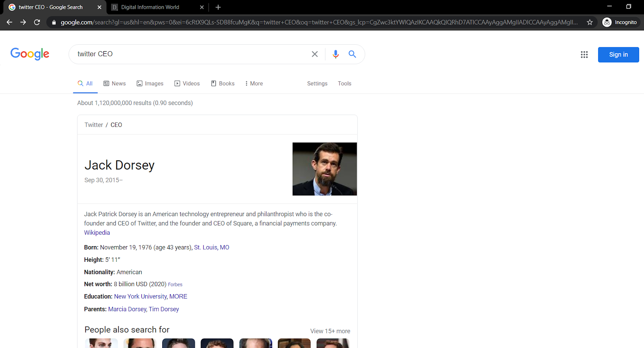Viewport: 644px width, 348px height.
Task: Click the Twitter breadcrumb in the knowledge card
Action: click(94, 125)
